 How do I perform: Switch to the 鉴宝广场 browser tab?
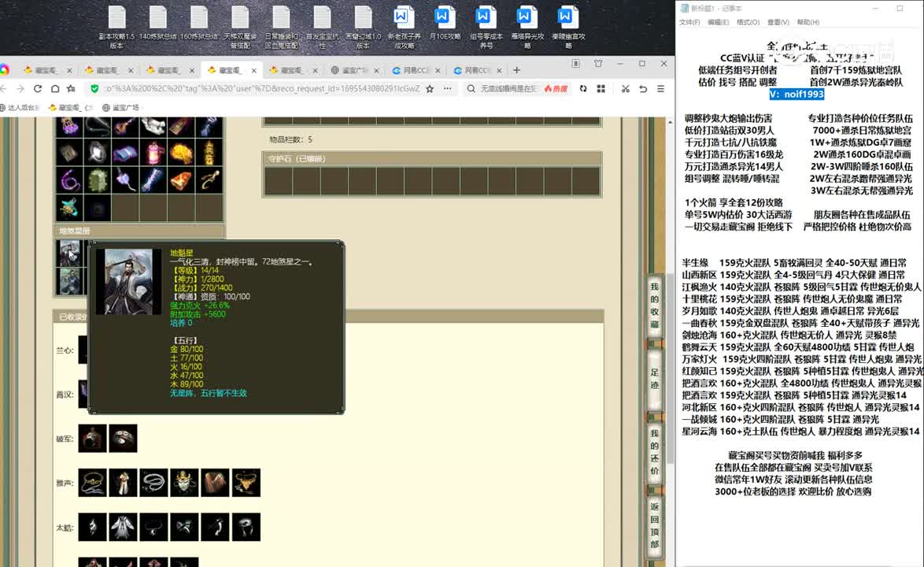tap(353, 70)
